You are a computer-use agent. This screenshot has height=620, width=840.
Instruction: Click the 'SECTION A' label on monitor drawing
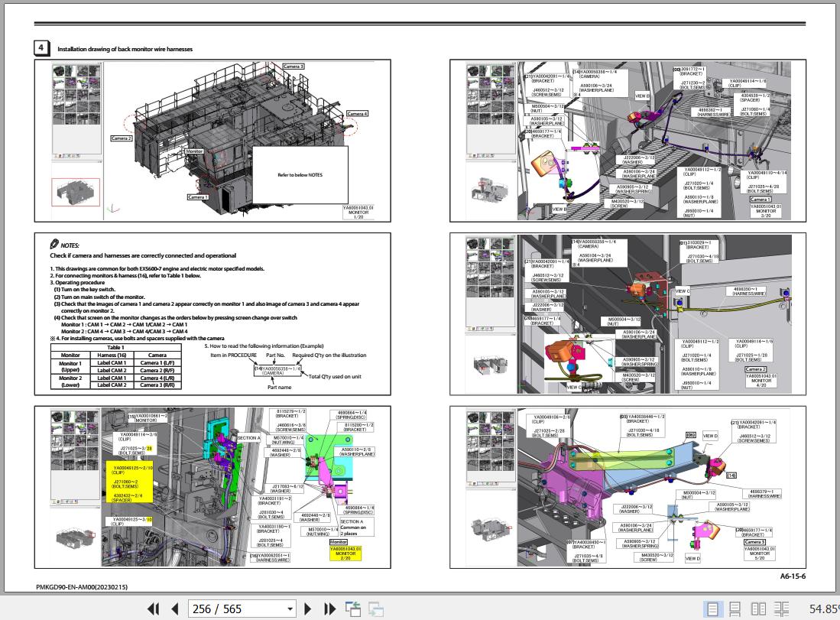click(x=248, y=438)
